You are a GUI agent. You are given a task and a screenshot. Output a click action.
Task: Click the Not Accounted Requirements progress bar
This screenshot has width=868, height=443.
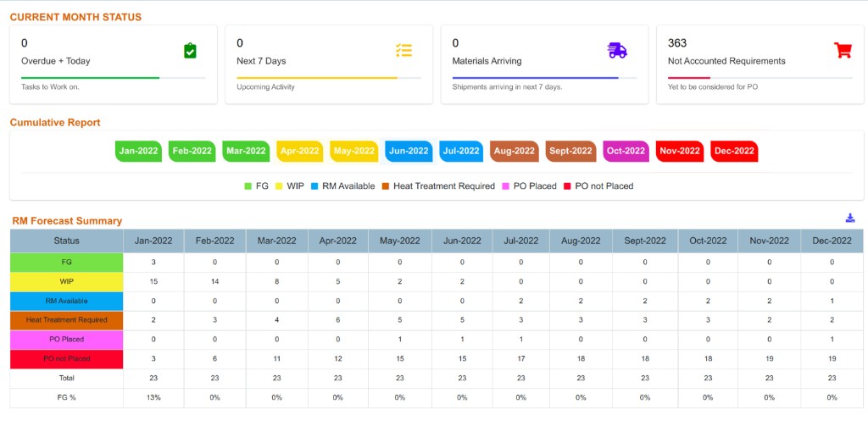click(760, 78)
